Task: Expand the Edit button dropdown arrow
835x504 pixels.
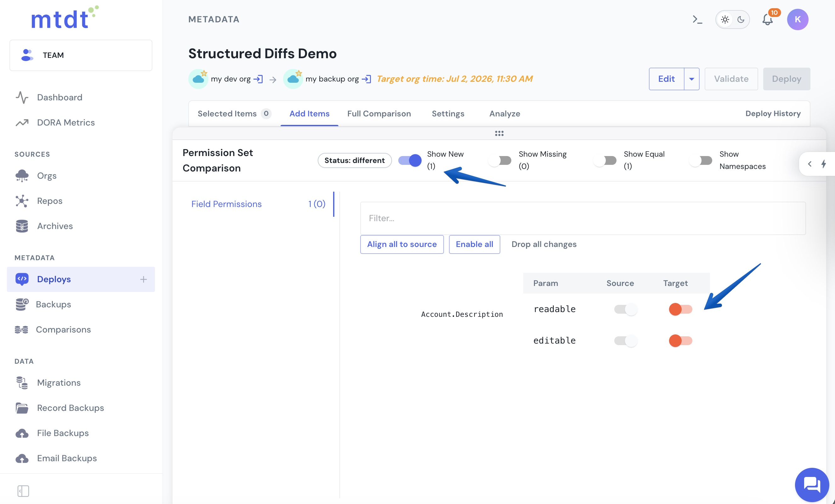Action: click(692, 79)
